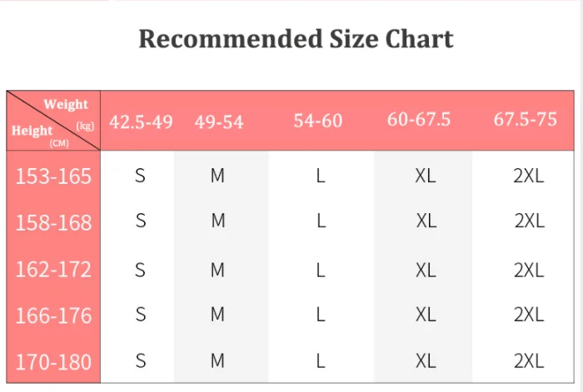
Task: Click size 2XL in the 153-165 row
Action: (529, 176)
